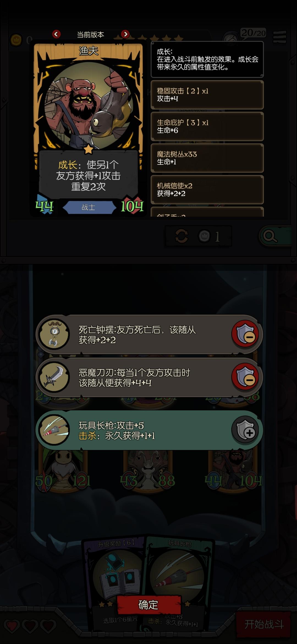Select the 魔法树丛x33 growth entry
The width and height of the screenshot is (297, 644).
click(x=207, y=158)
